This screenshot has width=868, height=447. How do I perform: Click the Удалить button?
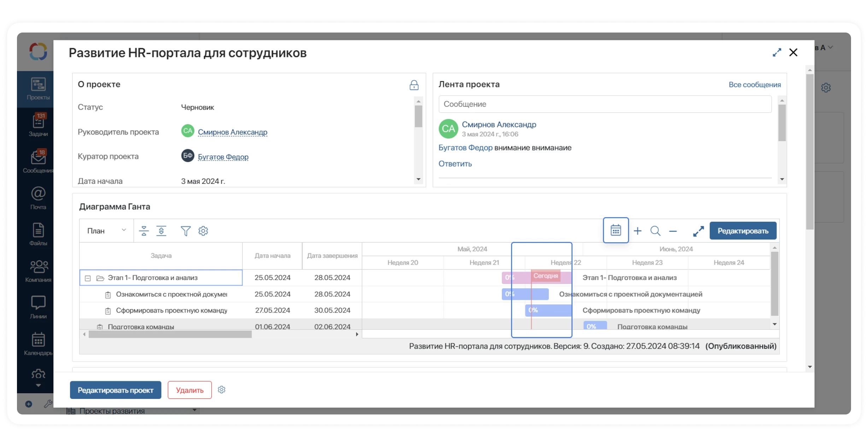(190, 390)
